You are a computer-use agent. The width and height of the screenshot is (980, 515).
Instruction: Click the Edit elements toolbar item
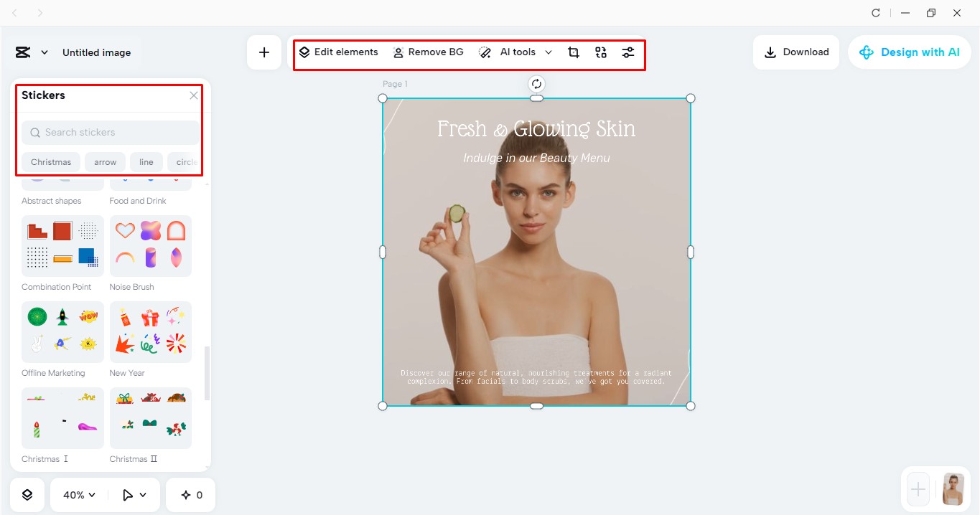pos(339,52)
